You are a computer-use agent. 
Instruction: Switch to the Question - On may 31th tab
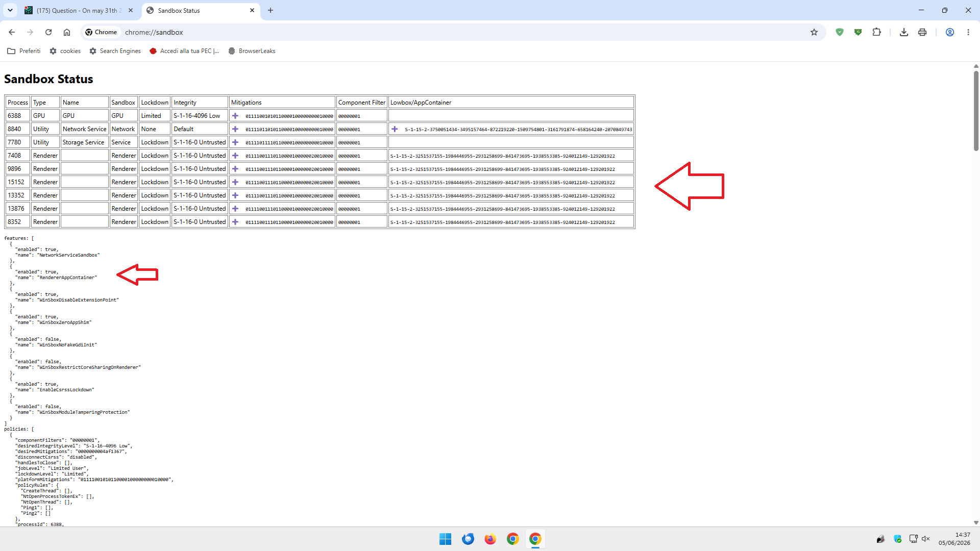[x=79, y=10]
